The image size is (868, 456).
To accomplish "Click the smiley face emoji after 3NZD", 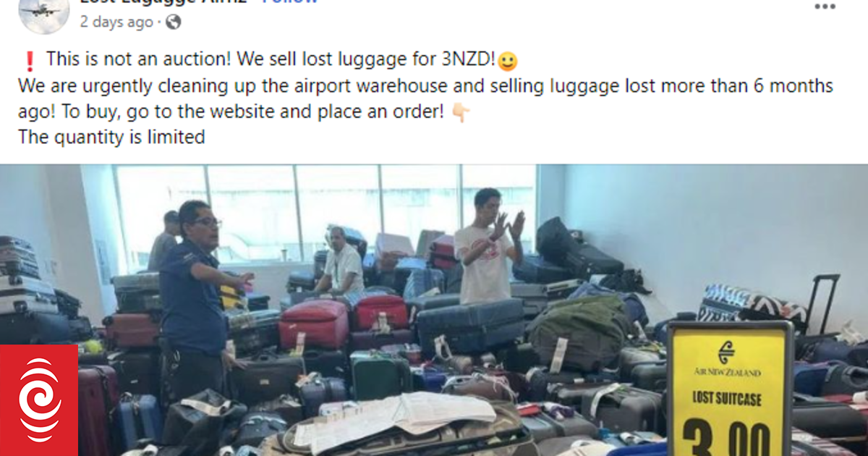I will [x=509, y=60].
